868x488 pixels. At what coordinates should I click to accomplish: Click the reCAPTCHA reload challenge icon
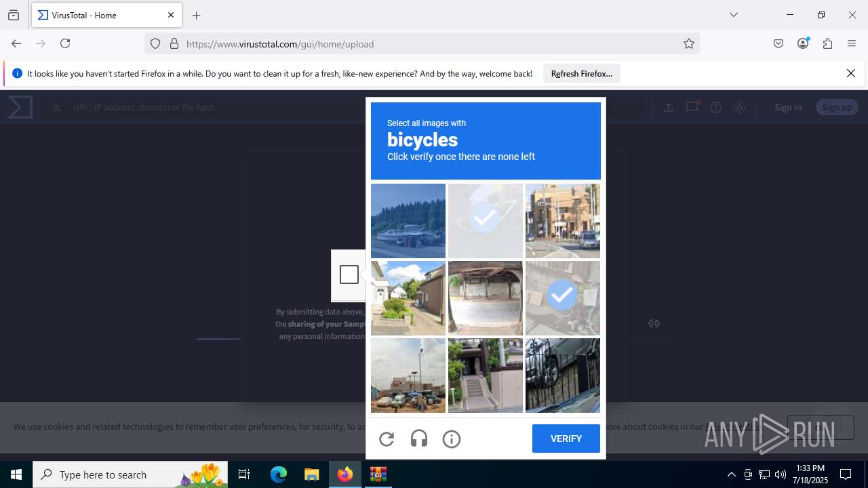[387, 439]
